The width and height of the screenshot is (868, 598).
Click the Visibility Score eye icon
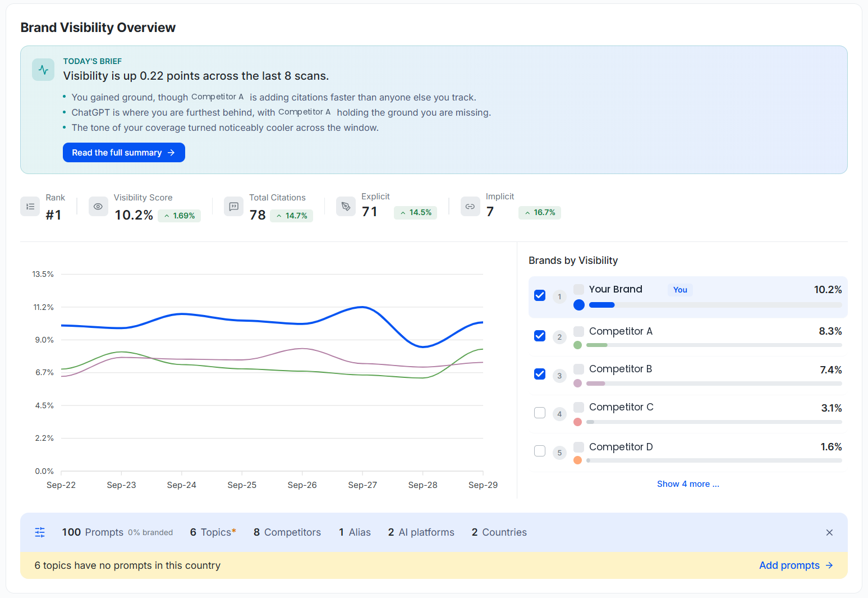click(98, 207)
